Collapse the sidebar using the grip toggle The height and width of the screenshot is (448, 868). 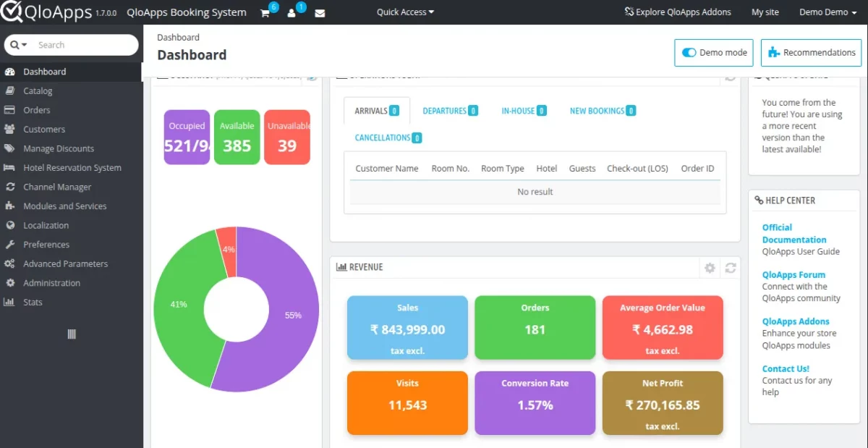tap(71, 334)
